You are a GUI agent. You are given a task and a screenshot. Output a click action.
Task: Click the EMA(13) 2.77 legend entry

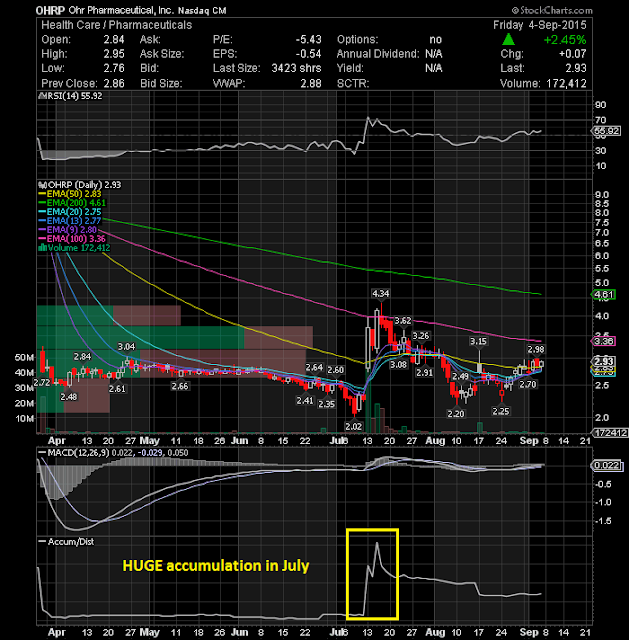click(70, 221)
